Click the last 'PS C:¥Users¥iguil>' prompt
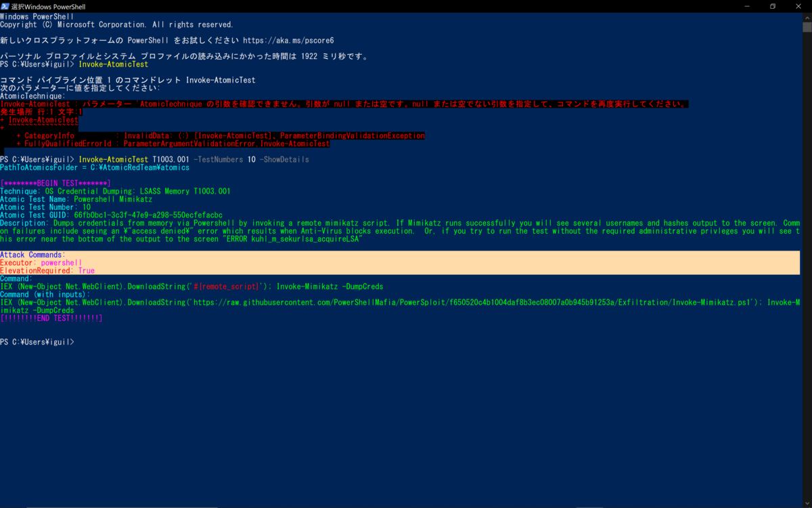This screenshot has height=508, width=812. [x=37, y=343]
